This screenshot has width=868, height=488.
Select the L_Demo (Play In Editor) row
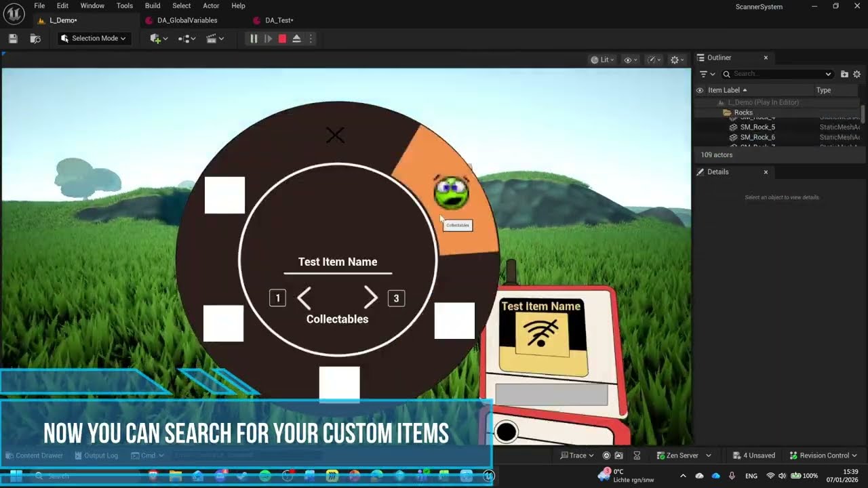pos(763,102)
